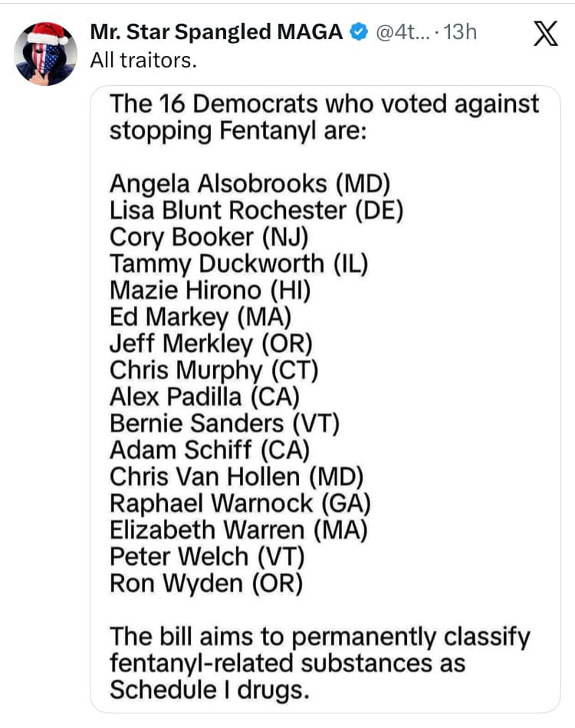Click Tammy Duckworth (IL) in the image

[x=239, y=264]
